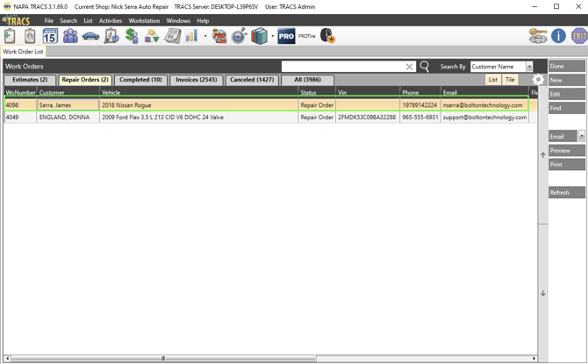This screenshot has width=588, height=364.
Task: Sort by the Vehicle column header
Action: pos(198,92)
